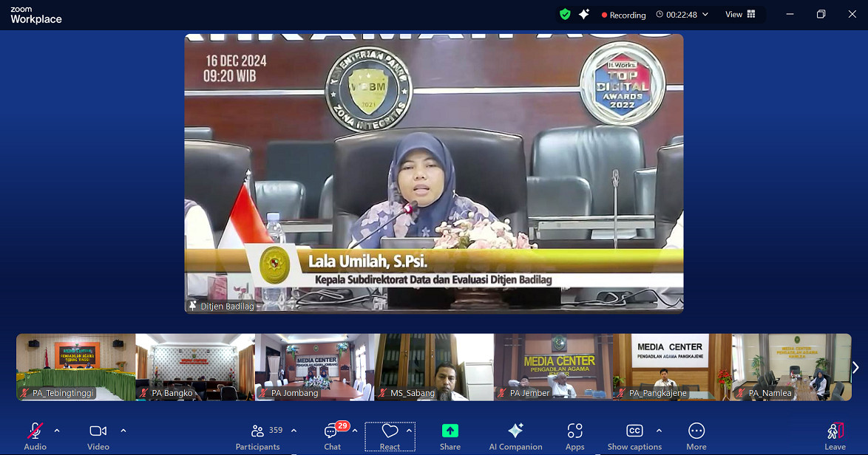Expand the meeting timer dropdown

(705, 14)
